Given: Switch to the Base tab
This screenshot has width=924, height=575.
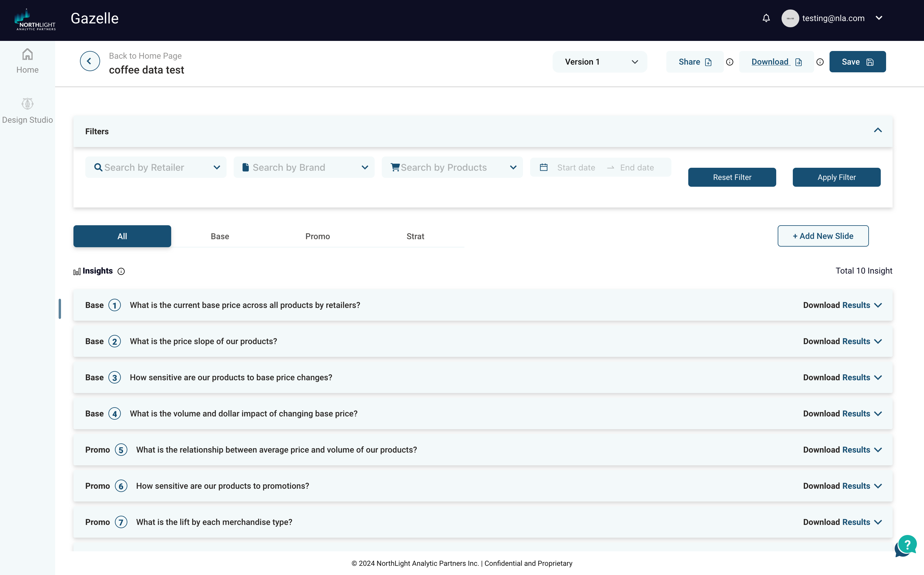Looking at the screenshot, I should click(x=220, y=236).
